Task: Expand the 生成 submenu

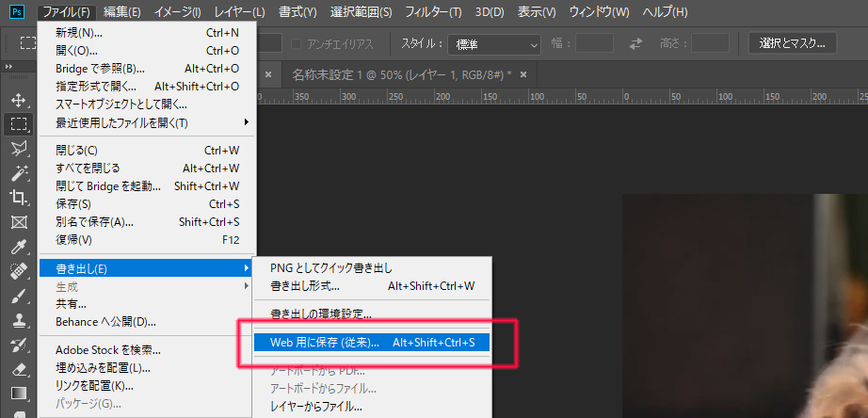Action: tap(147, 287)
